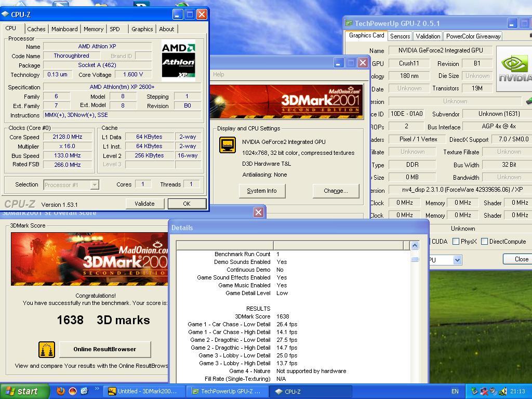
Task: Click the GPU-Z title bar icon
Action: [349, 23]
